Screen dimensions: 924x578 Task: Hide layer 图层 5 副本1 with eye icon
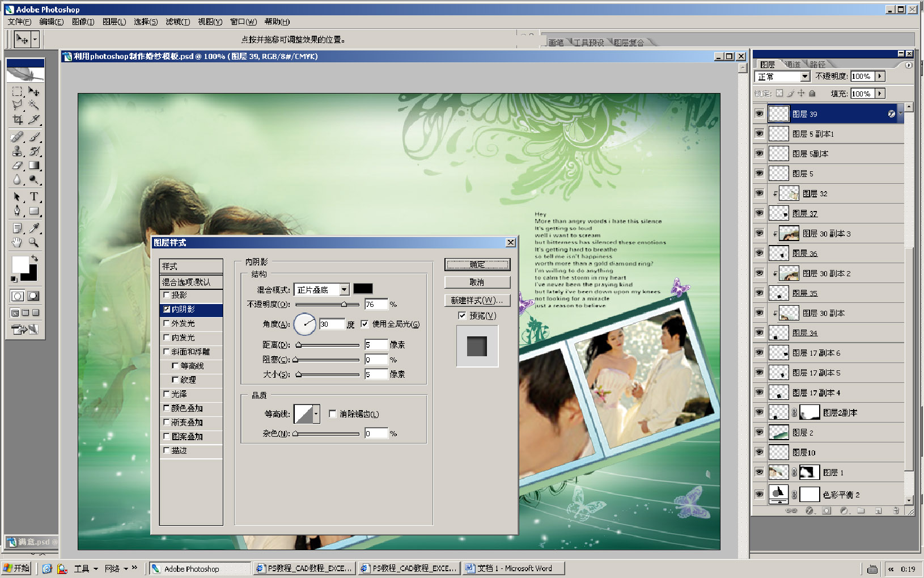[x=759, y=134]
